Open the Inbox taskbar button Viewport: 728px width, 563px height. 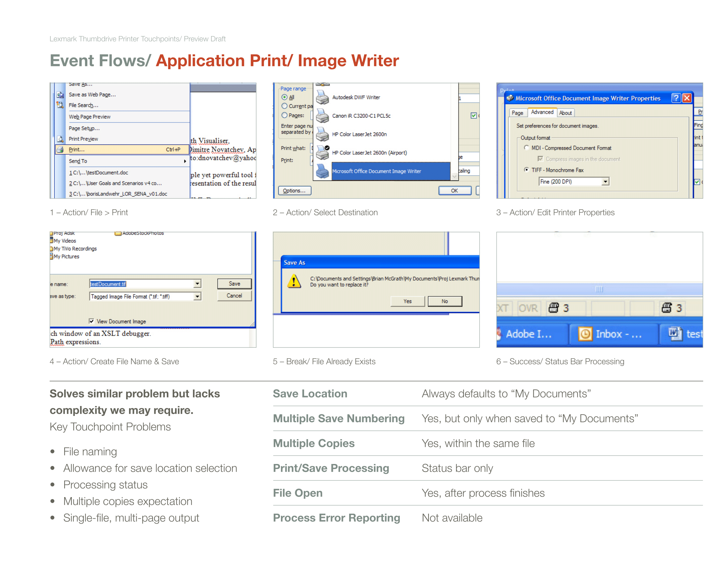pos(614,334)
